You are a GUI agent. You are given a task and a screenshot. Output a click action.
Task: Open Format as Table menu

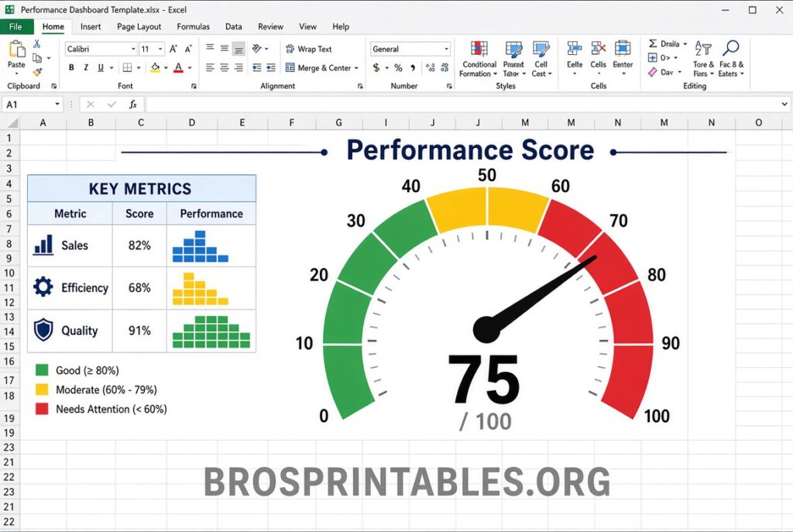(x=514, y=59)
